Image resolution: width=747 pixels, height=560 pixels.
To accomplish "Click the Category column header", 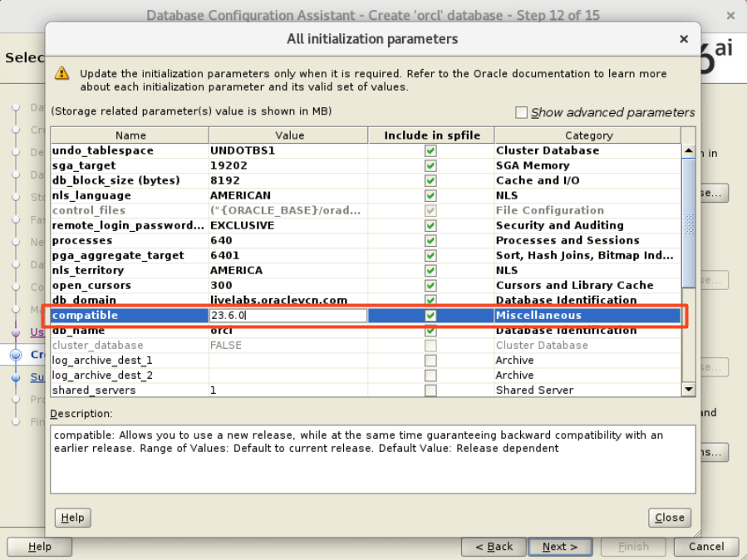I will [x=588, y=135].
